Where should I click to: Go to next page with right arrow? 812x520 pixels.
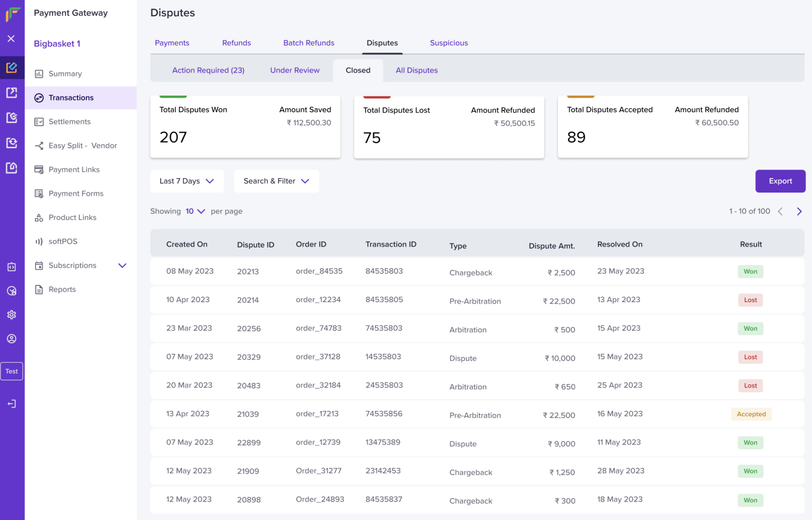coord(799,211)
